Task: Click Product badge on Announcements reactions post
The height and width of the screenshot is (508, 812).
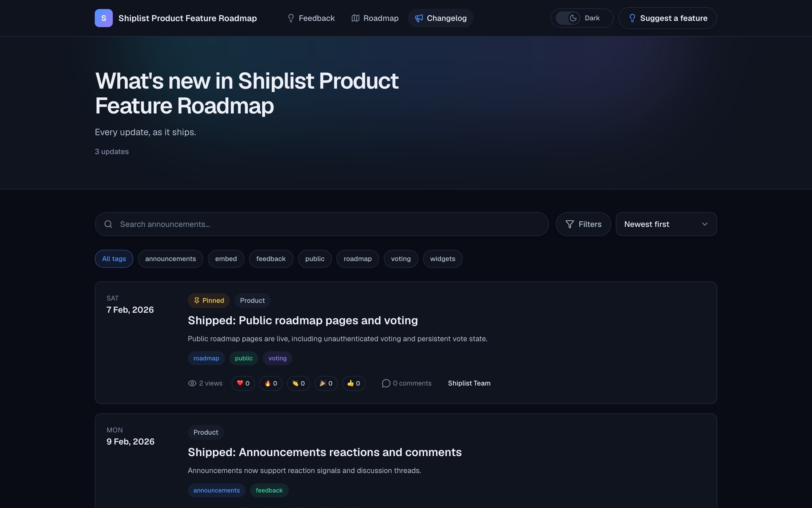Action: click(x=206, y=432)
